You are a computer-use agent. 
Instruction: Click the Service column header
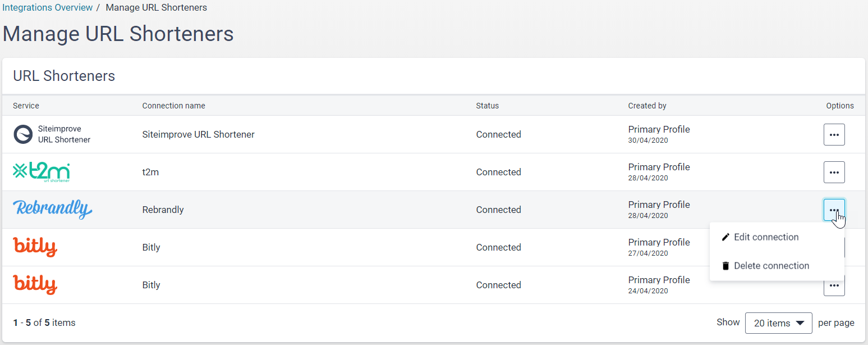(26, 106)
